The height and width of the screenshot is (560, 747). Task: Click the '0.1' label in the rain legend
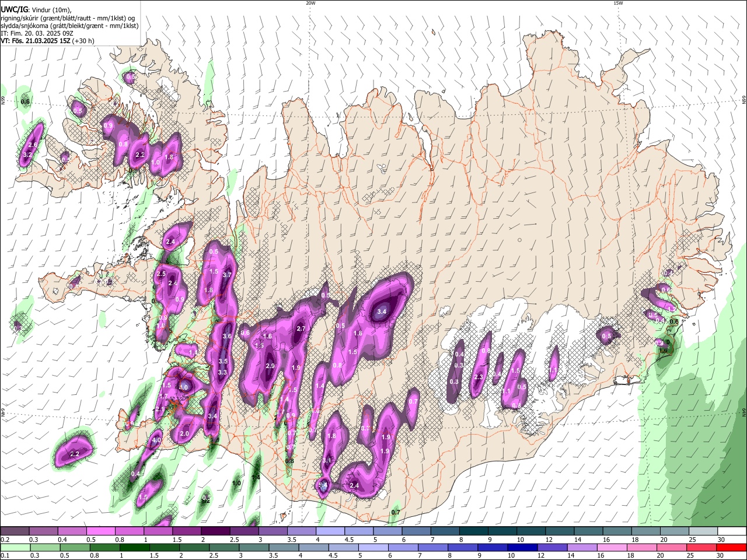[5, 556]
